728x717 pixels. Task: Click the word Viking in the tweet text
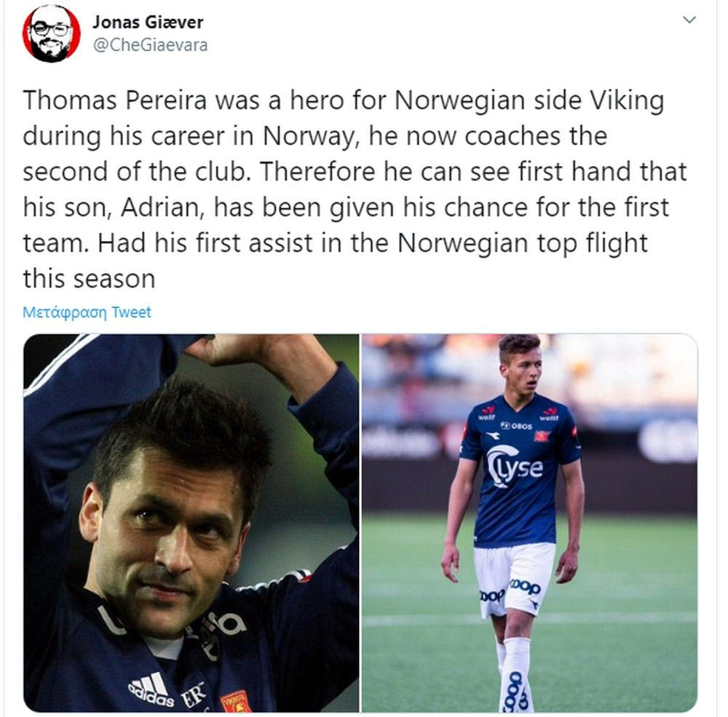pyautogui.click(x=627, y=101)
